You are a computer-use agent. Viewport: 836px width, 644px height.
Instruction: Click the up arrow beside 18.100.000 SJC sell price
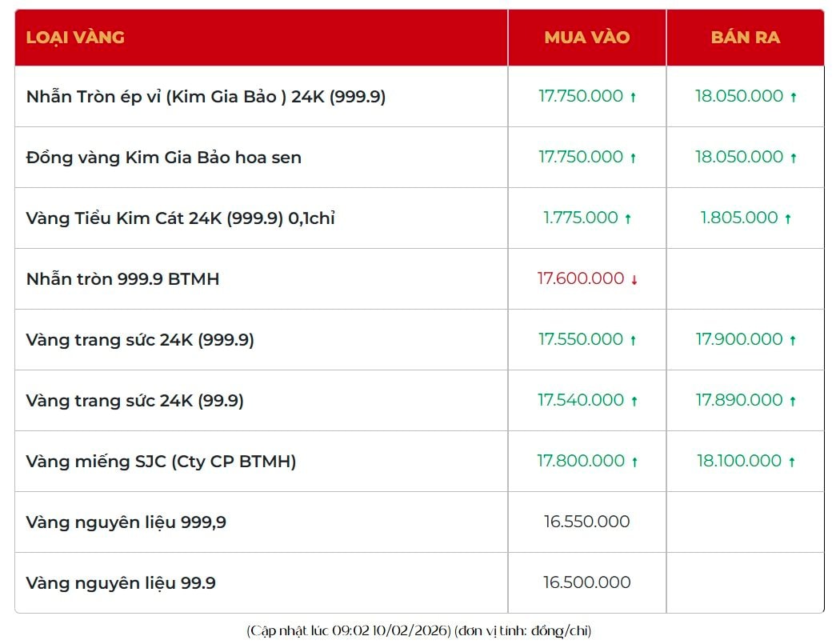[x=791, y=462]
